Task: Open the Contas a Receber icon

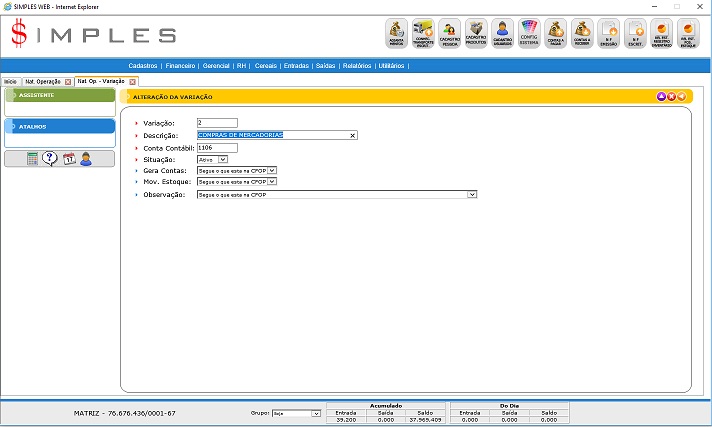Action: pos(583,33)
